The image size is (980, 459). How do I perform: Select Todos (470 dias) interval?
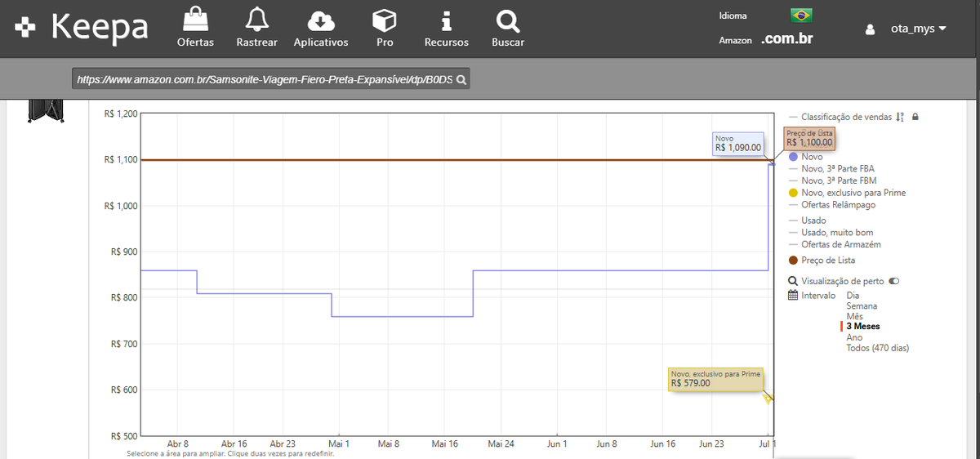pos(877,348)
